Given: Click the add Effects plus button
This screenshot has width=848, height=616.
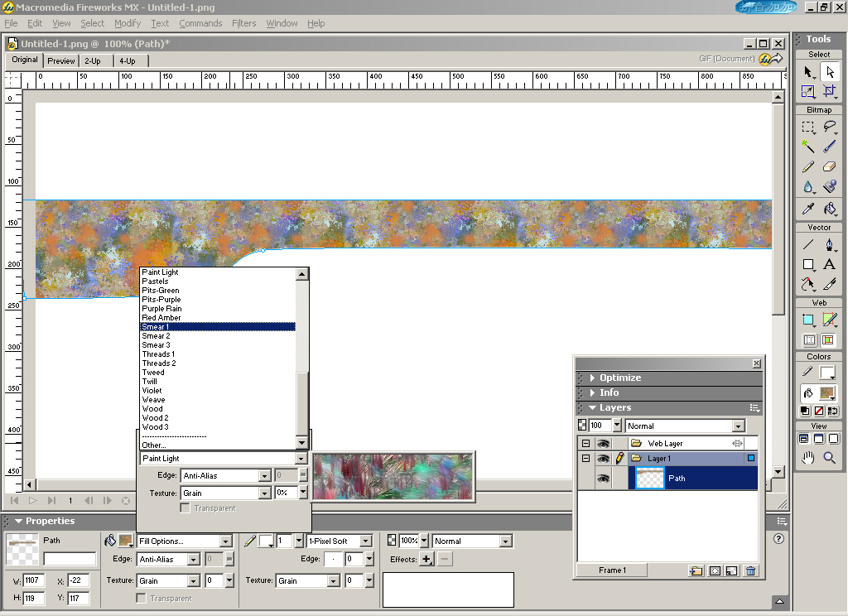Looking at the screenshot, I should point(426,559).
